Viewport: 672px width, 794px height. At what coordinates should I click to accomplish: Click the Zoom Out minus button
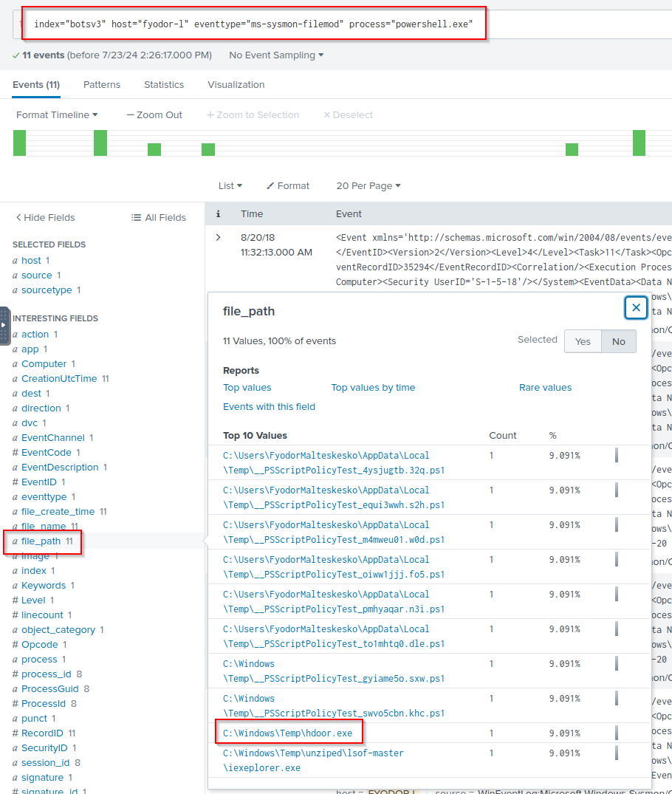coord(131,115)
